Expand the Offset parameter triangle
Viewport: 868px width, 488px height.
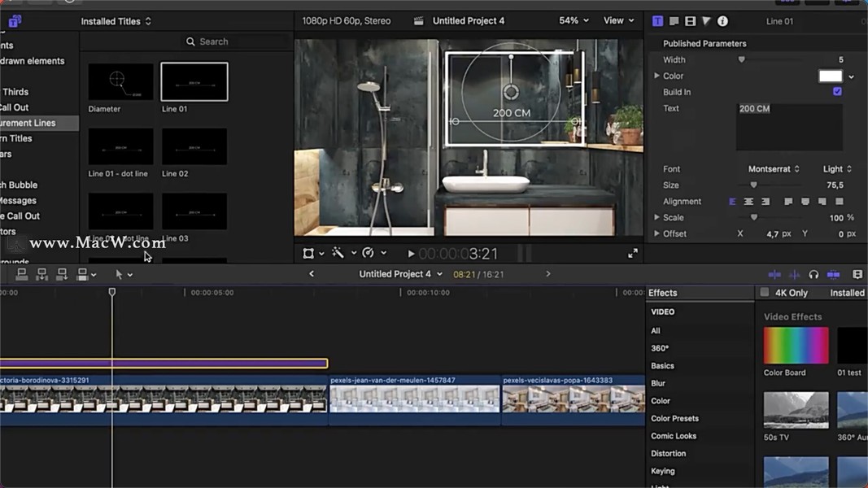[656, 233]
